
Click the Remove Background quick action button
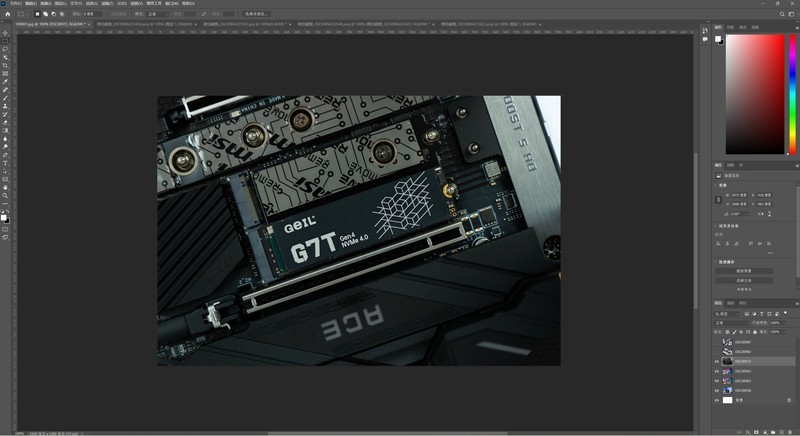pyautogui.click(x=744, y=271)
